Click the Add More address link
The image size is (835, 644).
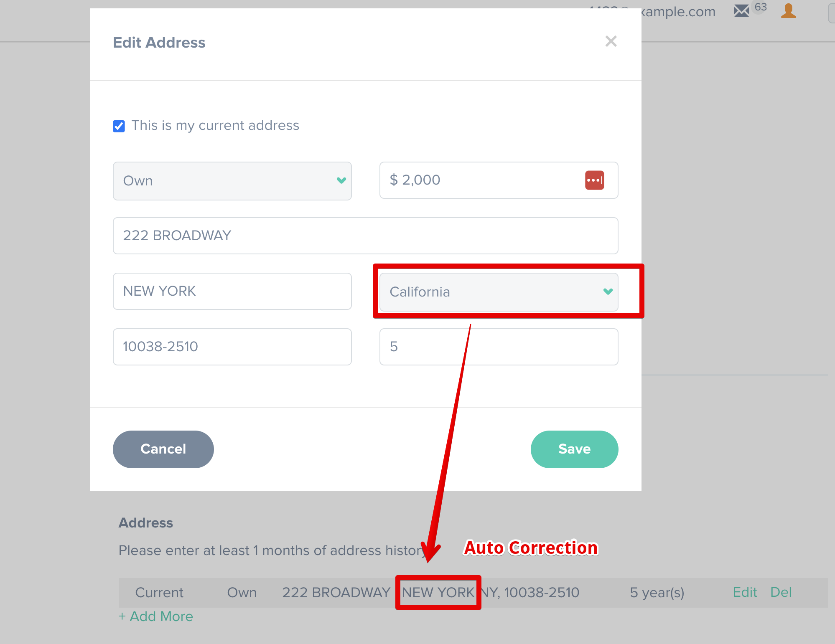(156, 616)
